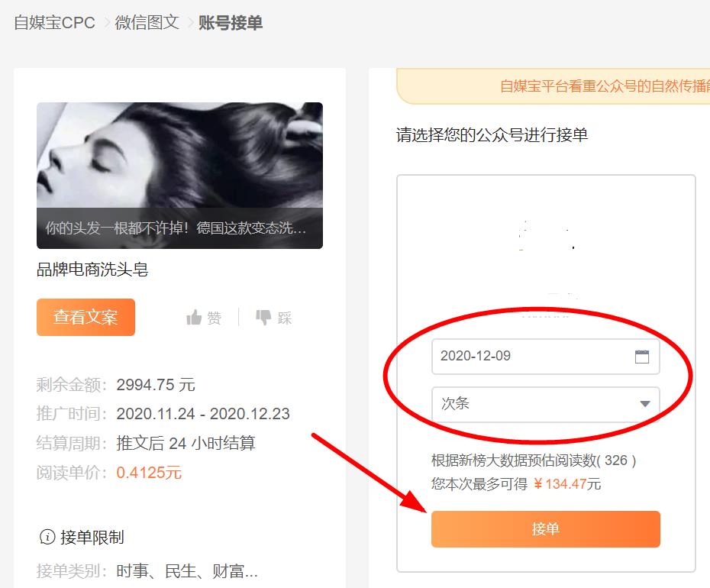Click promotion period 2020.11.24 - 2020.12.23

click(x=203, y=414)
